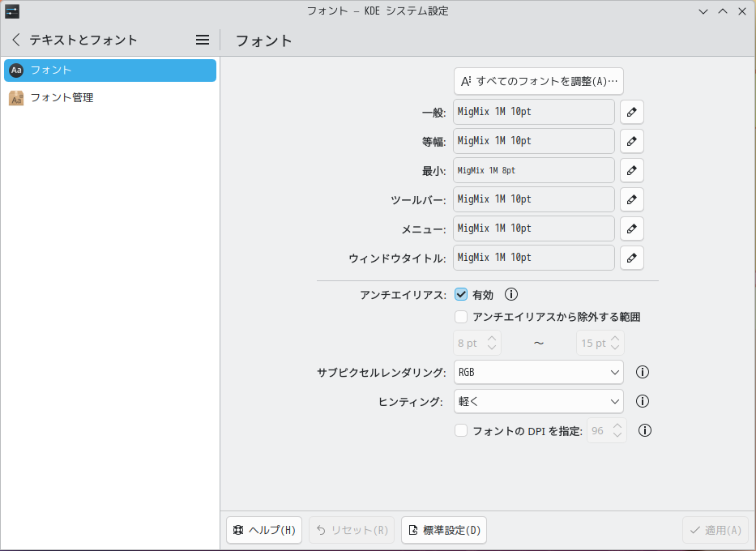Edit the 等幅 font with its pencil icon
The width and height of the screenshot is (756, 551).
click(631, 141)
